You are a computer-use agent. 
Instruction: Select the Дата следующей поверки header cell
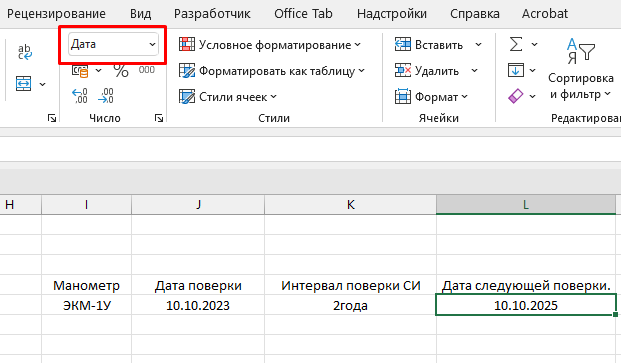click(x=526, y=285)
